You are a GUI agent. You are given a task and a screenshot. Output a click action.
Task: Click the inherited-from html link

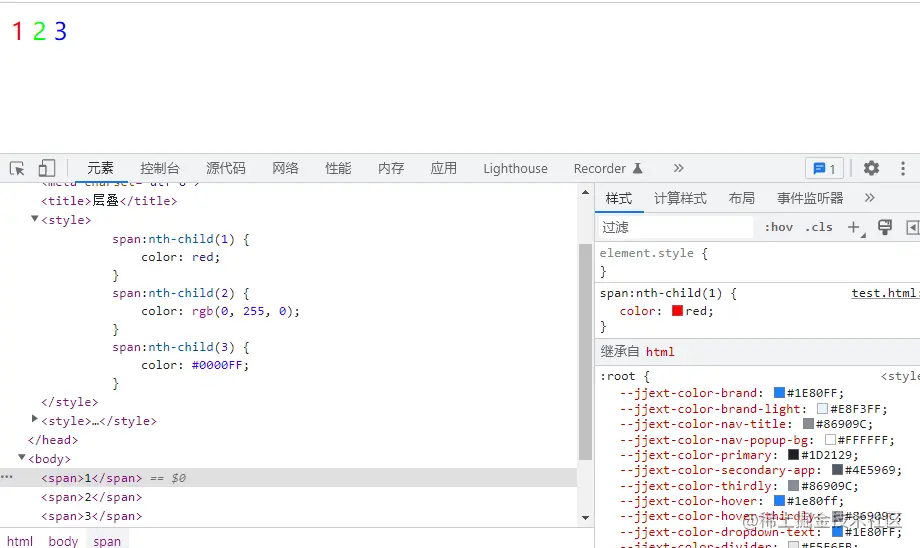tap(660, 352)
